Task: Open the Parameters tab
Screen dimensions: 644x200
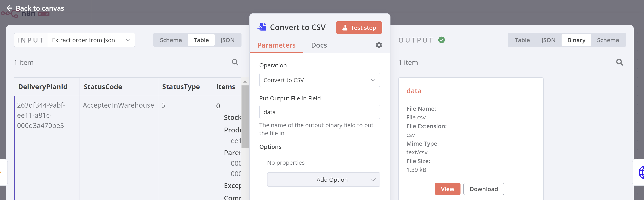Action: click(276, 45)
